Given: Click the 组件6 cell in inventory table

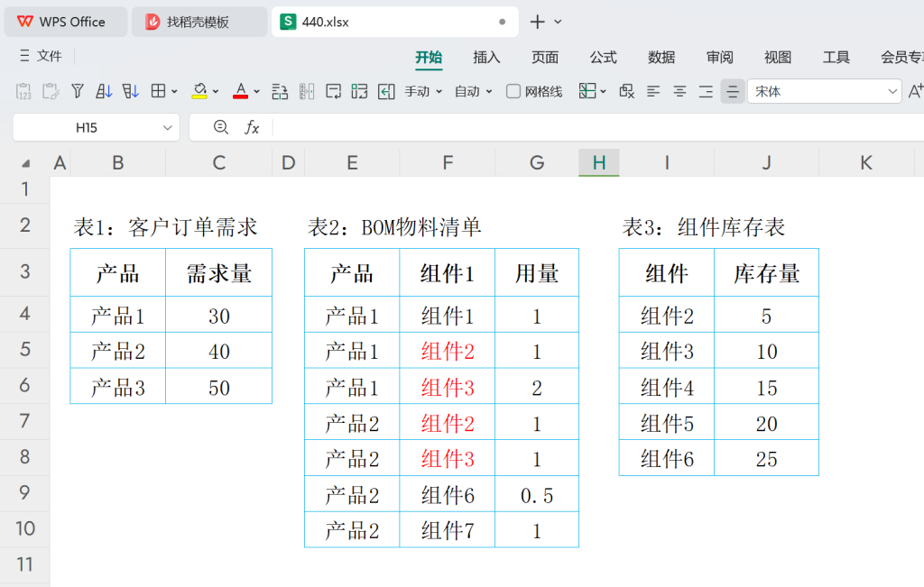Looking at the screenshot, I should click(x=667, y=459).
